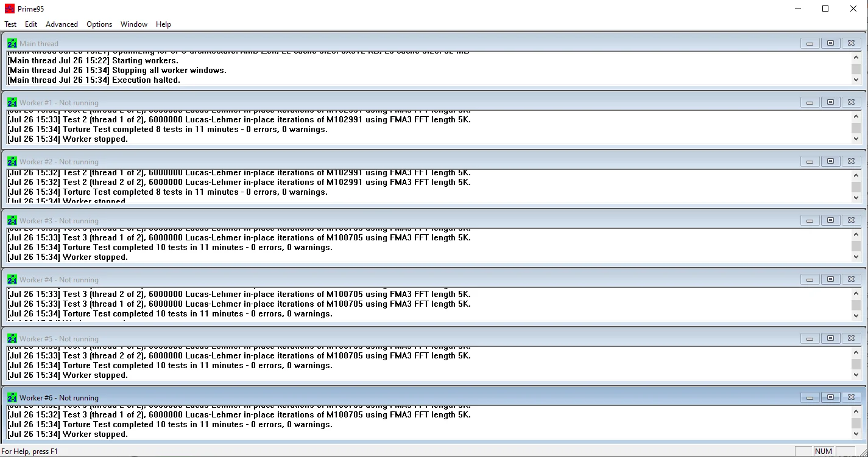
Task: Minimize the Worker #5 child window
Action: (810, 338)
